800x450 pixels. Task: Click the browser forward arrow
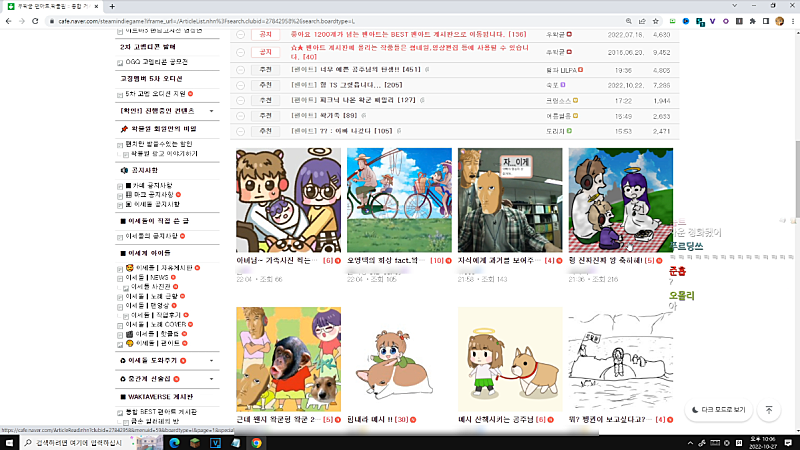pyautogui.click(x=22, y=21)
